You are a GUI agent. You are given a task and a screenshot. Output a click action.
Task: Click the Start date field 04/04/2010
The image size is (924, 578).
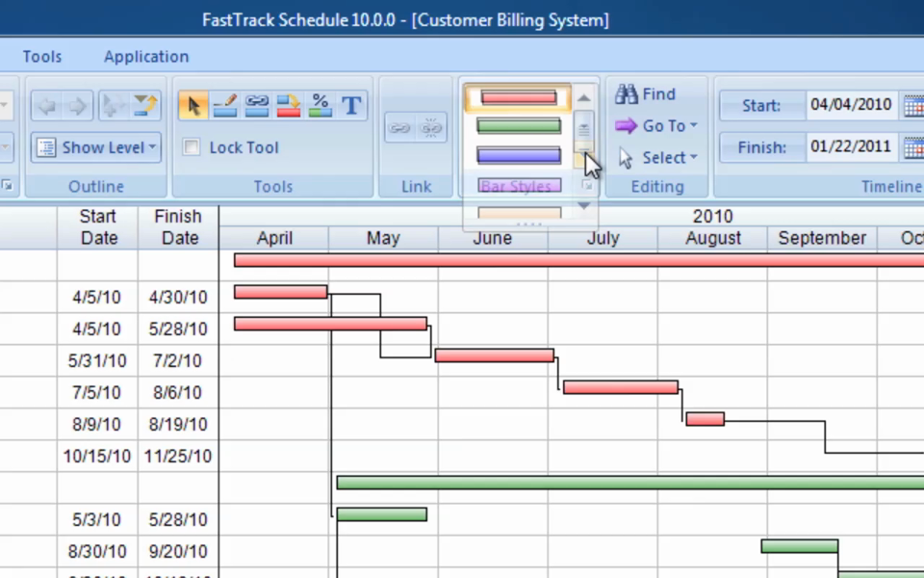coord(851,106)
